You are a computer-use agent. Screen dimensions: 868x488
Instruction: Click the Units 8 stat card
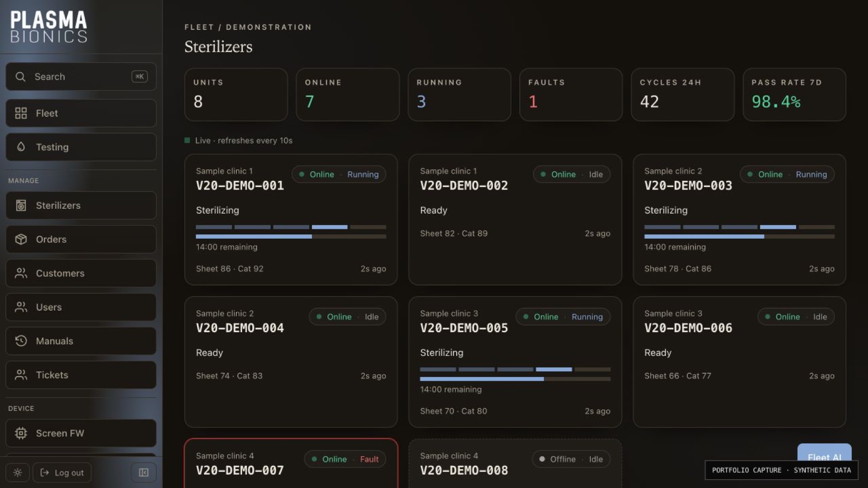coord(236,95)
